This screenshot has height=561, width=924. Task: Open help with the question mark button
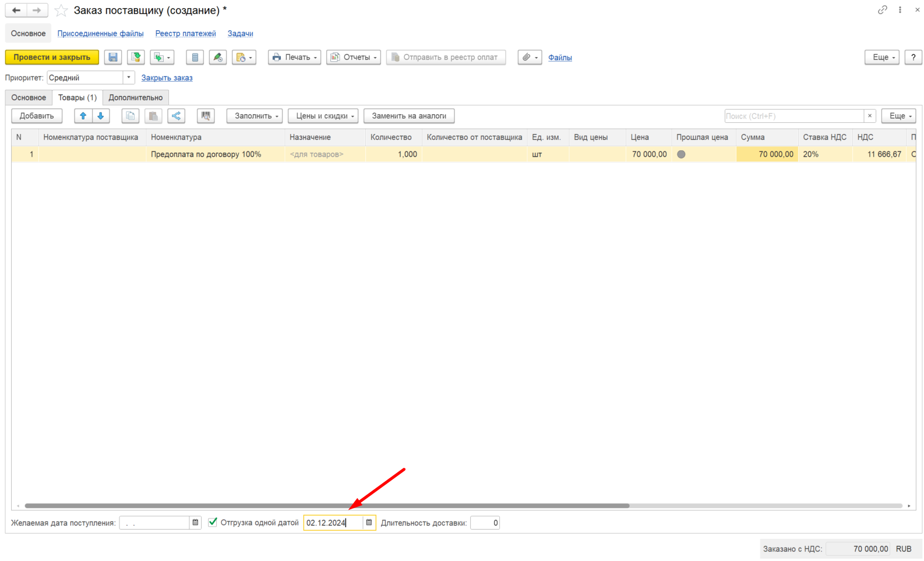(x=914, y=57)
